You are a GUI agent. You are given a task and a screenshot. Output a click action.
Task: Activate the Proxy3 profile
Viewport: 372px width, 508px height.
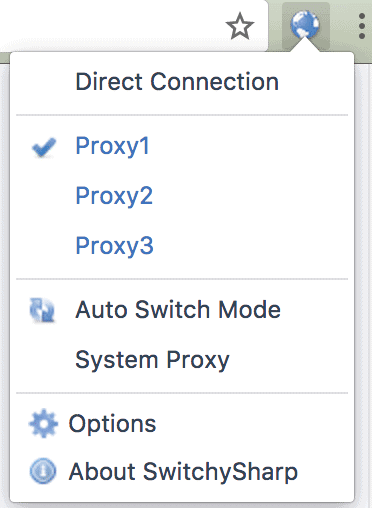[x=114, y=246]
